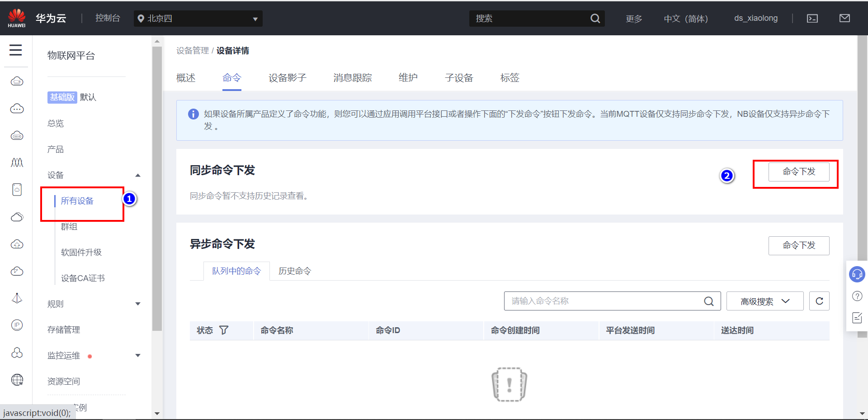
Task: Click the sidebar scrollbar down arrow
Action: coord(157,413)
